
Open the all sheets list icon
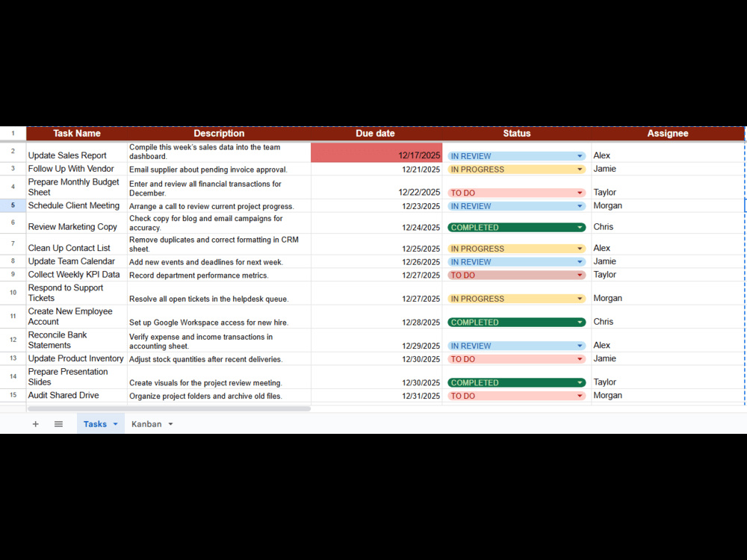click(58, 424)
